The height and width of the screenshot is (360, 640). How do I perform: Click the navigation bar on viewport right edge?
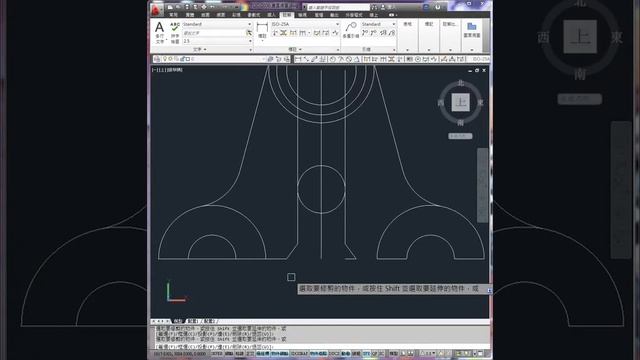[482, 185]
